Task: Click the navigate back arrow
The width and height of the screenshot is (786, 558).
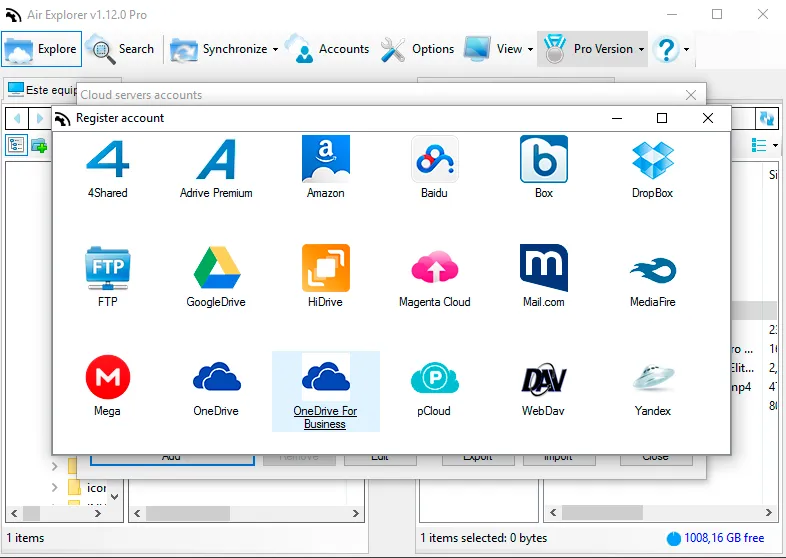Action: [x=17, y=118]
